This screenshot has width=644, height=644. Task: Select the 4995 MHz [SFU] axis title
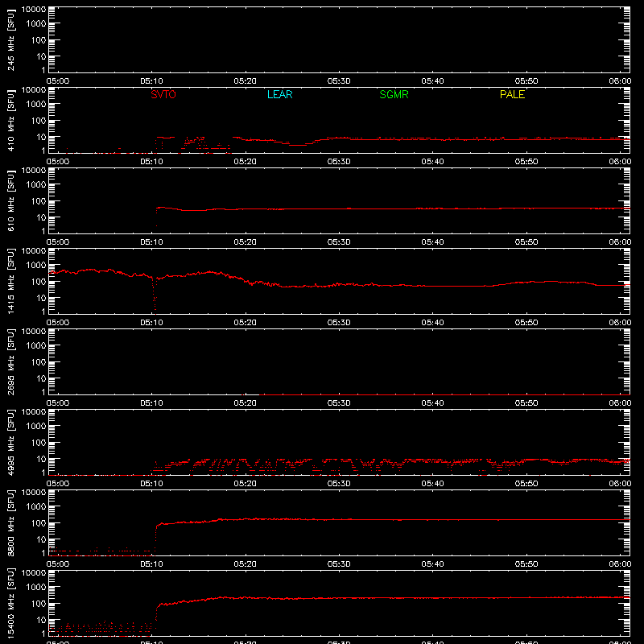10,442
